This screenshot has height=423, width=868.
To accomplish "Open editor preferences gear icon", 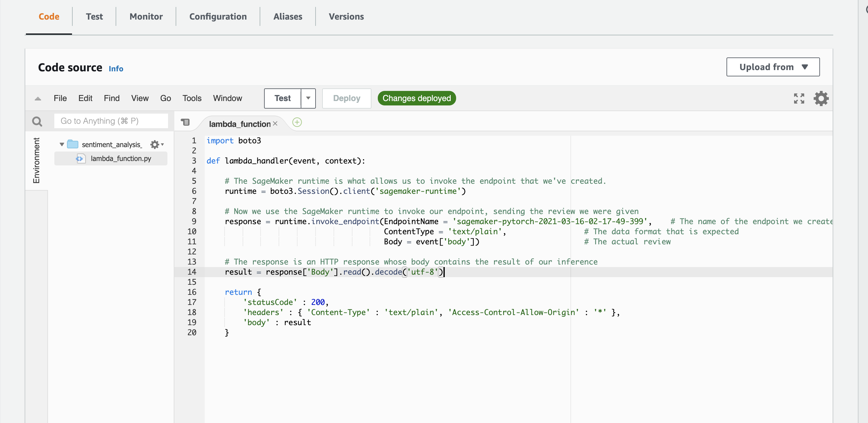I will point(821,98).
